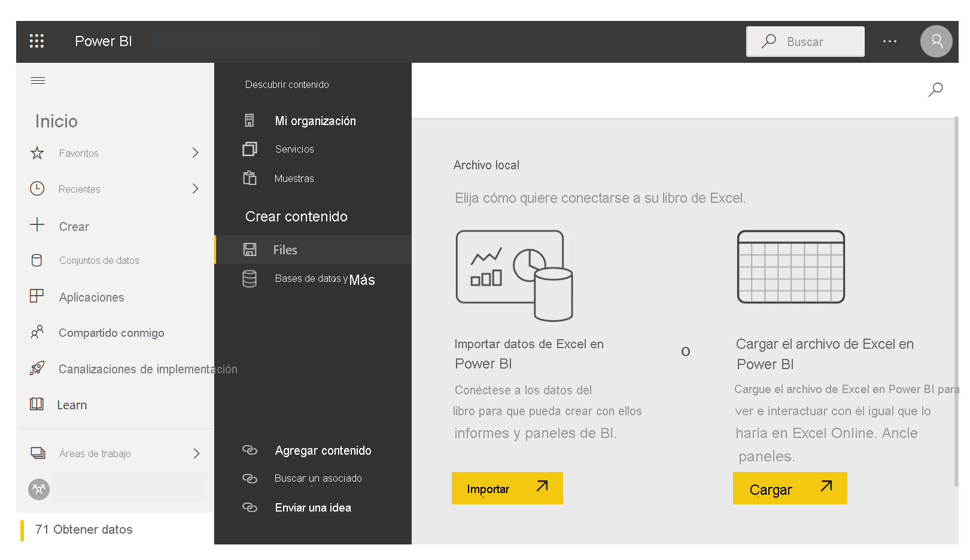The height and width of the screenshot is (560, 970).
Task: Click 'Importar datos de Excel en Power BI' text
Action: coord(529,354)
